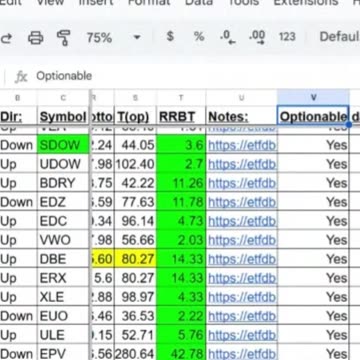
Task: Click the EUO symbol cell
Action: (x=63, y=316)
